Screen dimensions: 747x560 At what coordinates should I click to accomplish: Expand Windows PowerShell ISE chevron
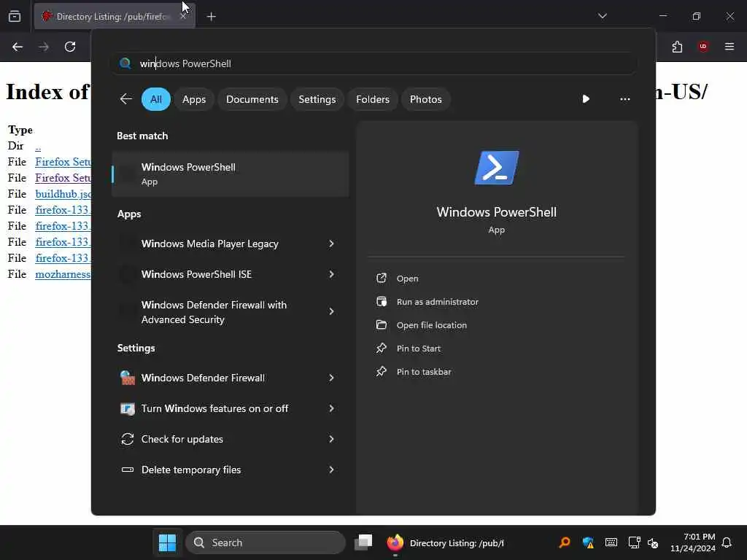(x=332, y=274)
